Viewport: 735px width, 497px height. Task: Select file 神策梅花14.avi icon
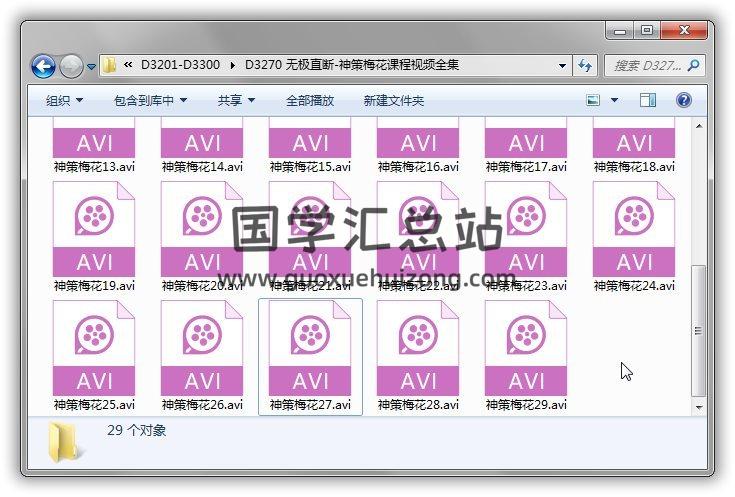(202, 138)
